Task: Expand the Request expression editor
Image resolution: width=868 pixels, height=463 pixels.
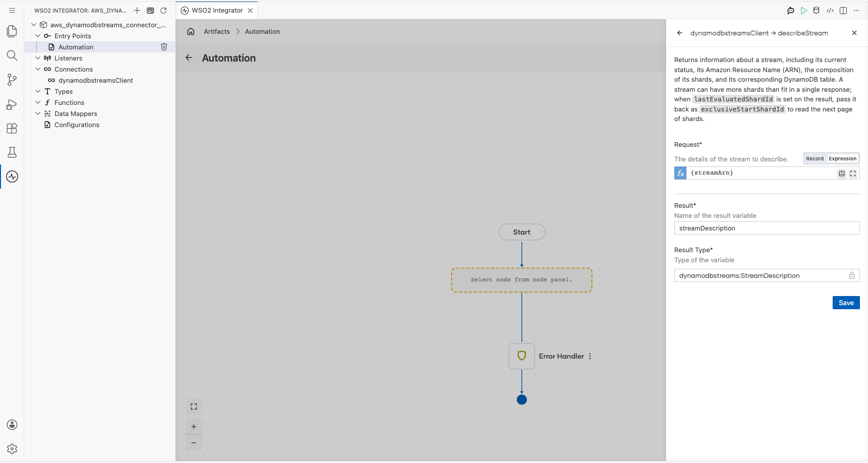Action: point(853,173)
